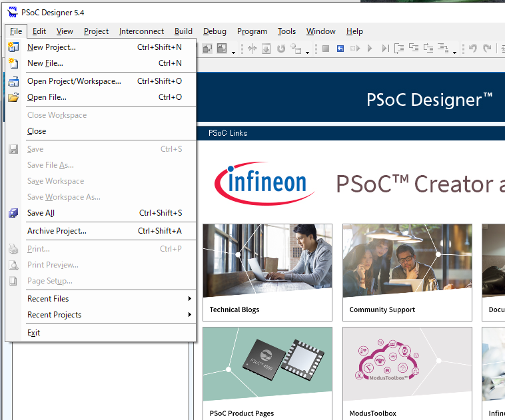505x420 pixels.
Task: Click the circular reset arrow toolbar icon
Action: point(281,49)
